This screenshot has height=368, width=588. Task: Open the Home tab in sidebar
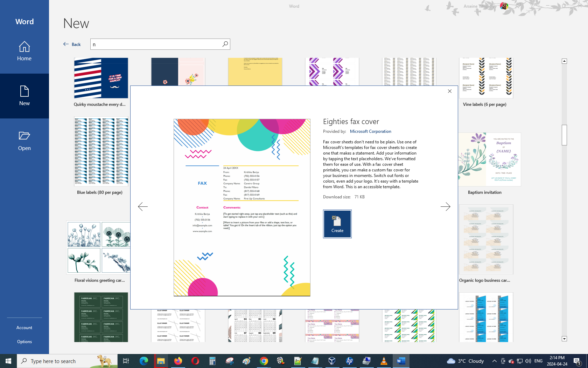pos(24,51)
